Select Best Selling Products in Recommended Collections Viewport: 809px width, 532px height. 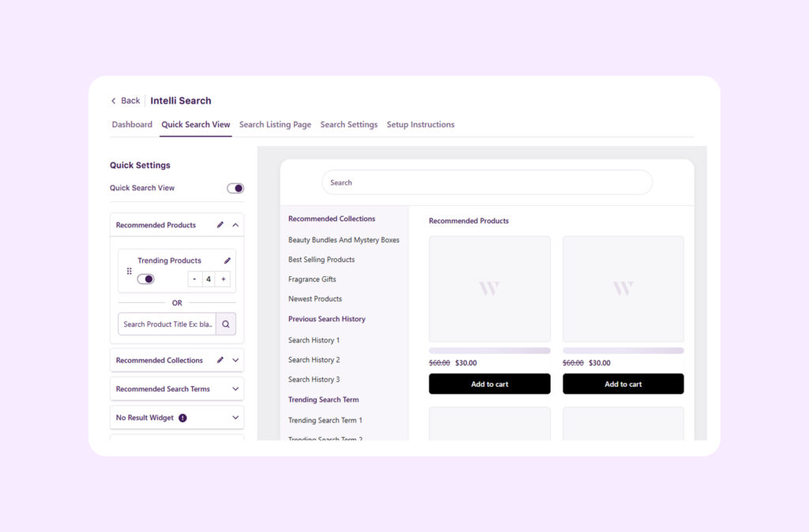click(321, 259)
